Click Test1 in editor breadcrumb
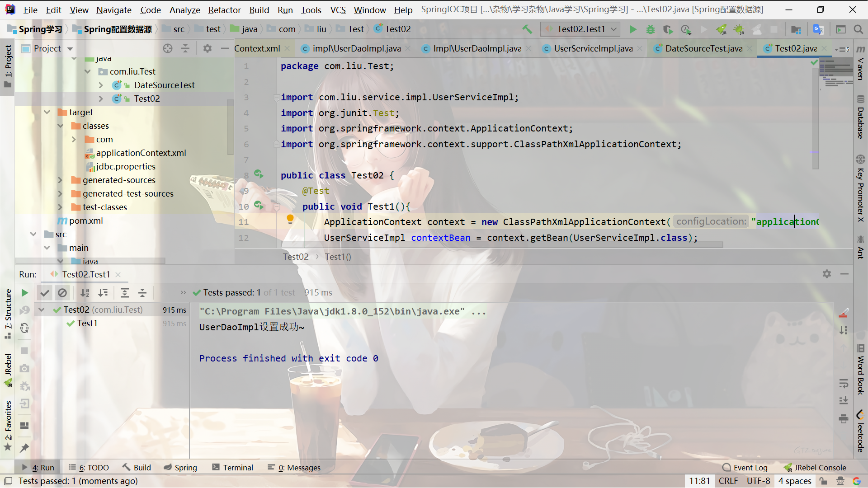The width and height of the screenshot is (868, 488). pyautogui.click(x=338, y=257)
